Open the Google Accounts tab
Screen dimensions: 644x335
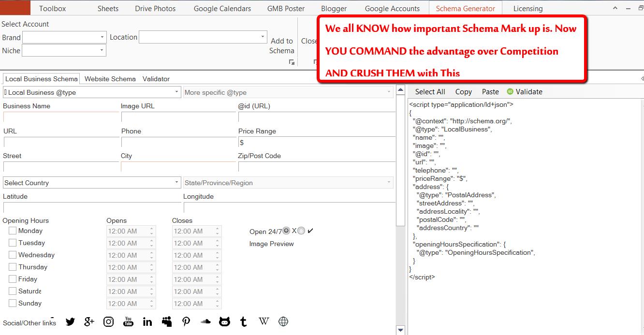coord(393,8)
